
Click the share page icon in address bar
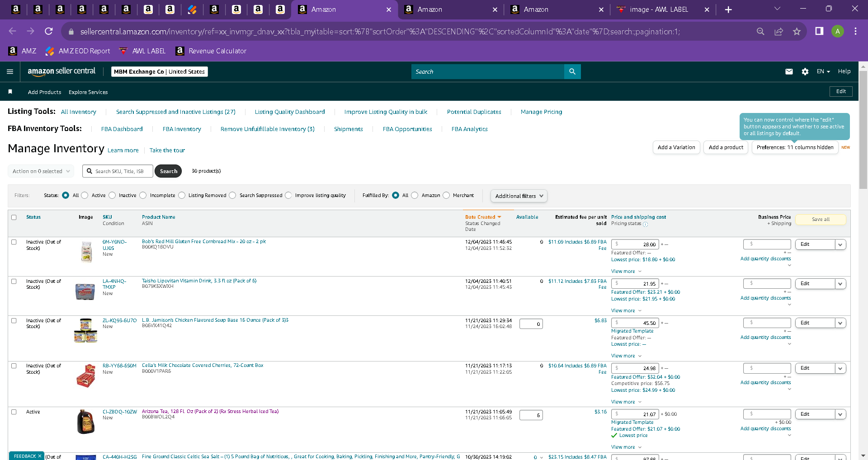pyautogui.click(x=778, y=31)
